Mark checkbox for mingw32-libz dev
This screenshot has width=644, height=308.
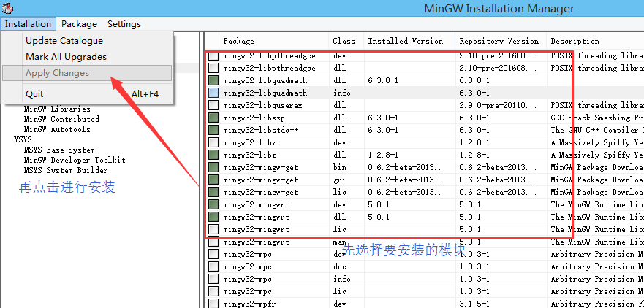[x=213, y=143]
